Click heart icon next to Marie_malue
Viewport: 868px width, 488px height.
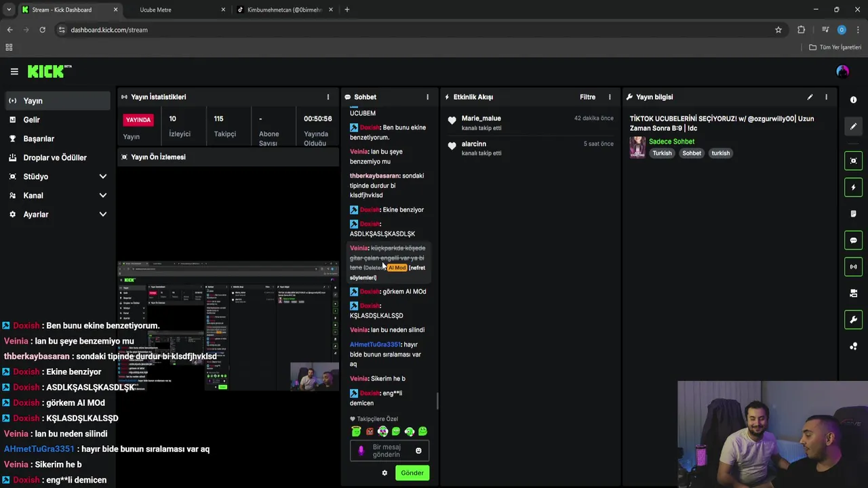452,121
